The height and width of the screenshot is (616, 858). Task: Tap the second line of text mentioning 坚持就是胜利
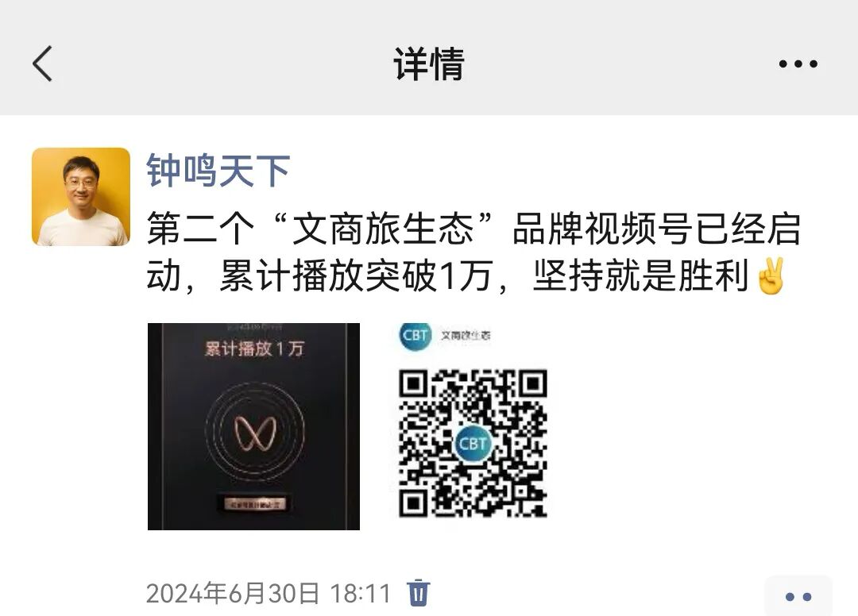tap(466, 276)
